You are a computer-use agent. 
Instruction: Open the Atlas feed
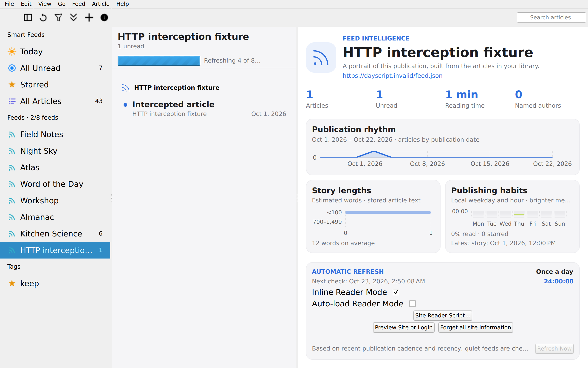tap(55, 167)
